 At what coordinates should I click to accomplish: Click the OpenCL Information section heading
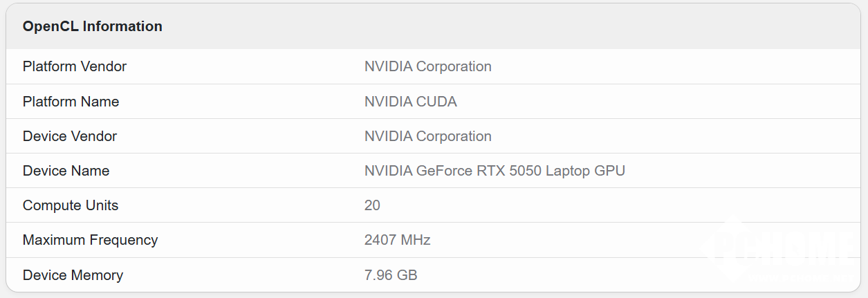click(x=93, y=26)
